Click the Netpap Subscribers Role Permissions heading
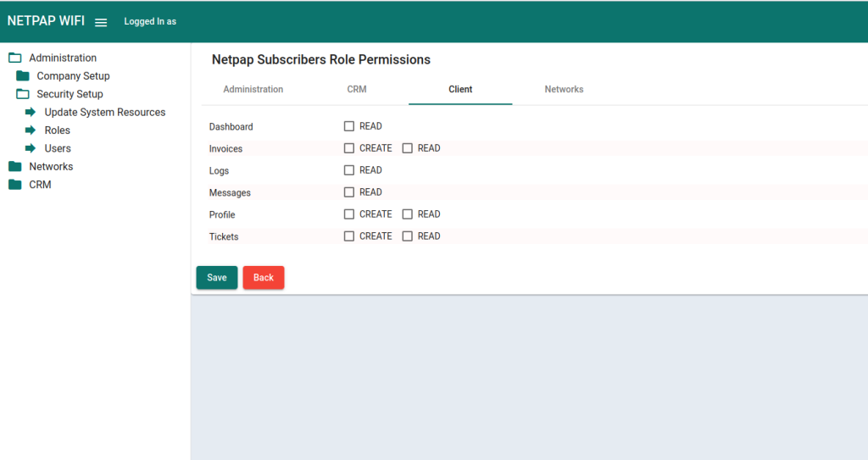The image size is (868, 460). pyautogui.click(x=321, y=60)
